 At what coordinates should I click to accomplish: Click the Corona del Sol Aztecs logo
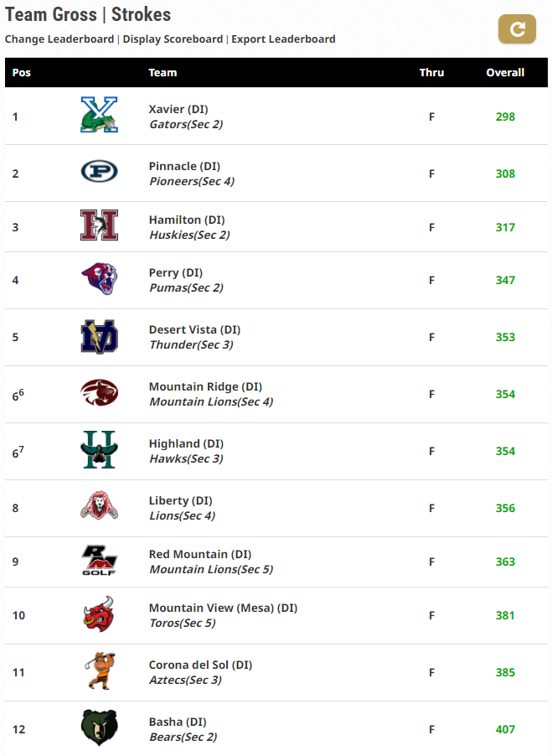(x=101, y=671)
